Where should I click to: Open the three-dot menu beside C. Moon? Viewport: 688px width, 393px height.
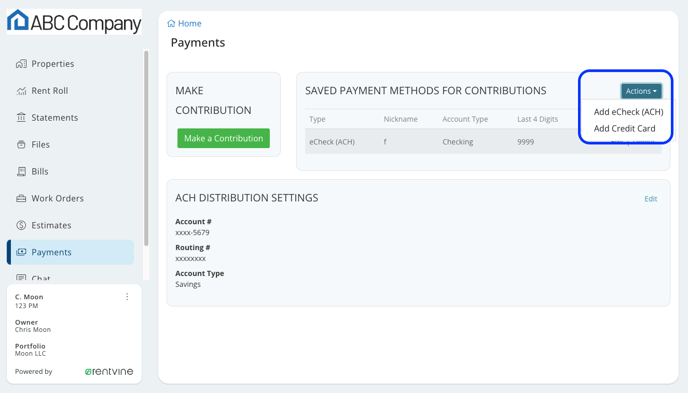tap(127, 297)
